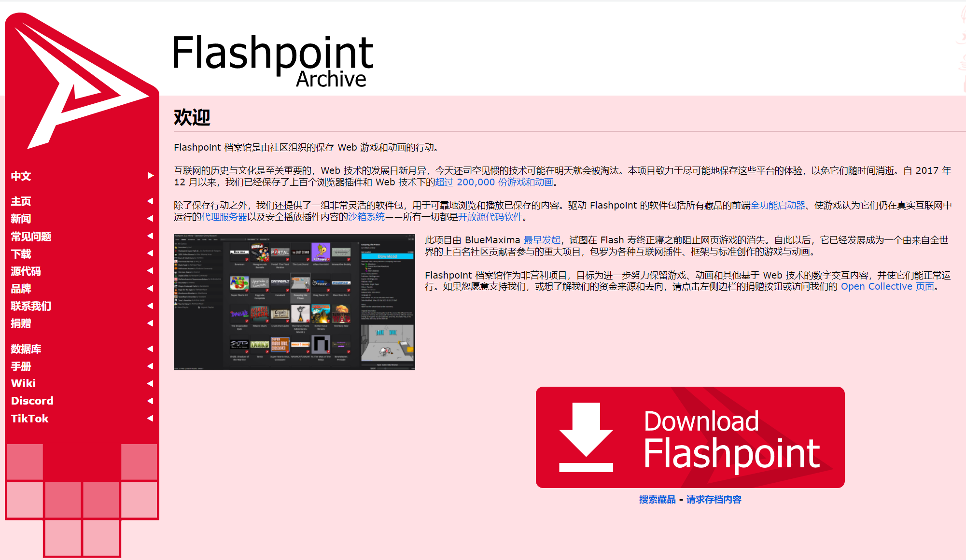Open the 源代码 sidebar entry
The height and width of the screenshot is (560, 966).
pos(26,271)
